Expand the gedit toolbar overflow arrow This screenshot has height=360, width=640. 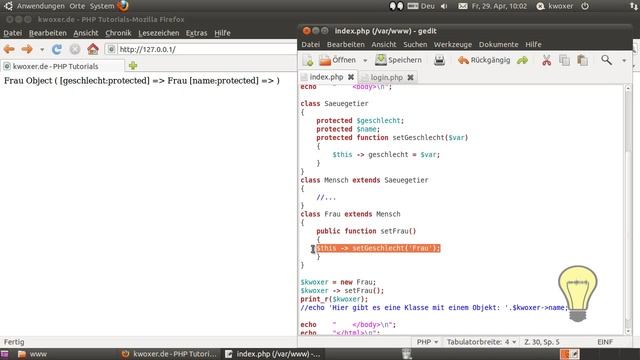coord(624,61)
